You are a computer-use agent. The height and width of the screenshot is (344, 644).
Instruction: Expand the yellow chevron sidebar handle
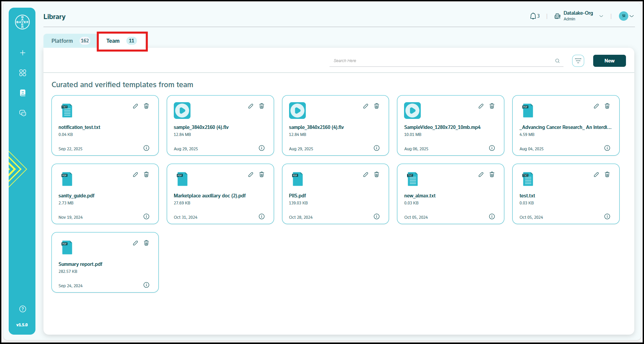click(17, 169)
